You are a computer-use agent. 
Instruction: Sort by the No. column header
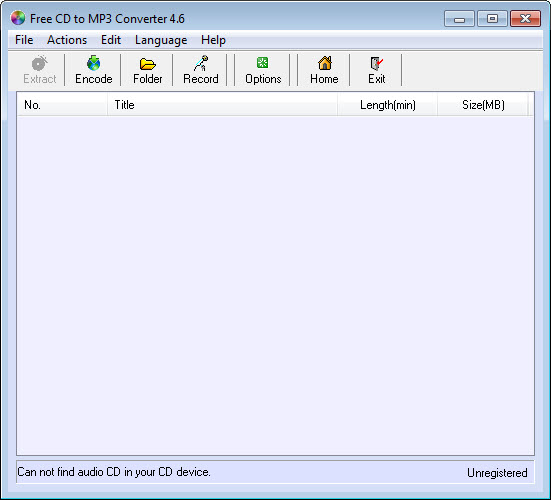click(62, 105)
